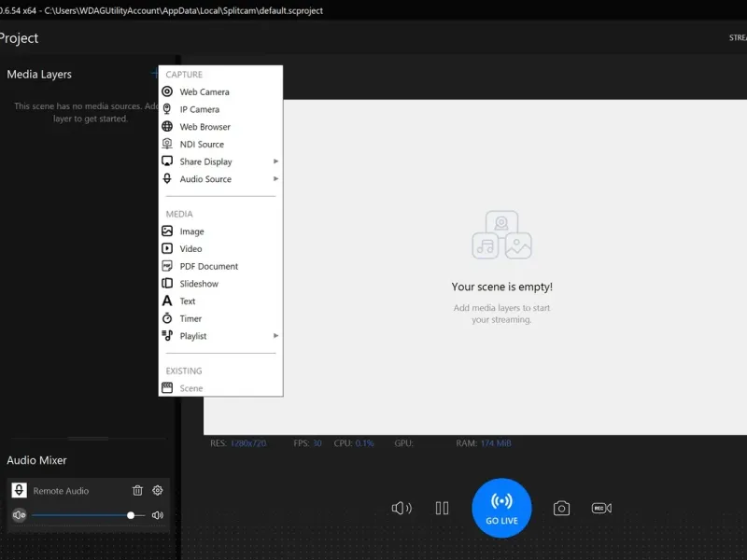Select NDI Source menu entry

tap(220, 144)
